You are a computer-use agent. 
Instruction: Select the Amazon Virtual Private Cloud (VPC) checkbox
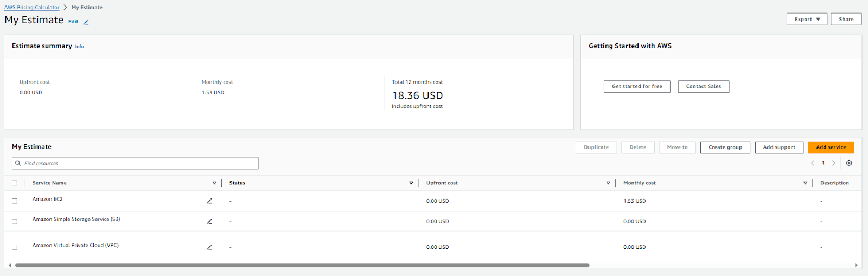point(15,247)
